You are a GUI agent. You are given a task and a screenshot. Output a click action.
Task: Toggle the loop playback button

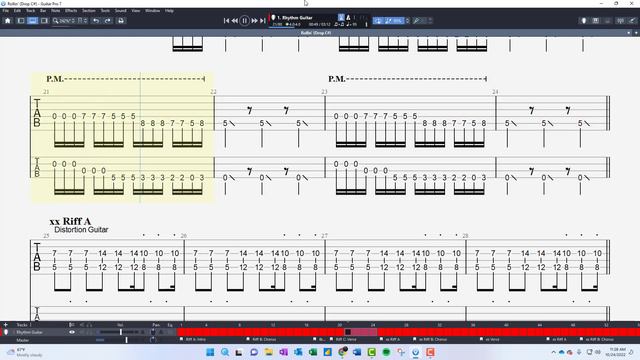coord(378,20)
